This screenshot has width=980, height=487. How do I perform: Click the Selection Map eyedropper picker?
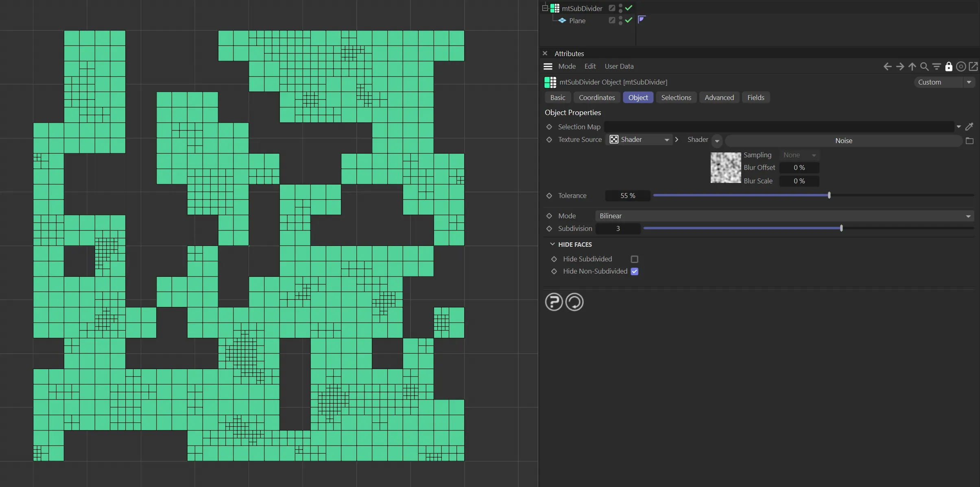pos(969,127)
